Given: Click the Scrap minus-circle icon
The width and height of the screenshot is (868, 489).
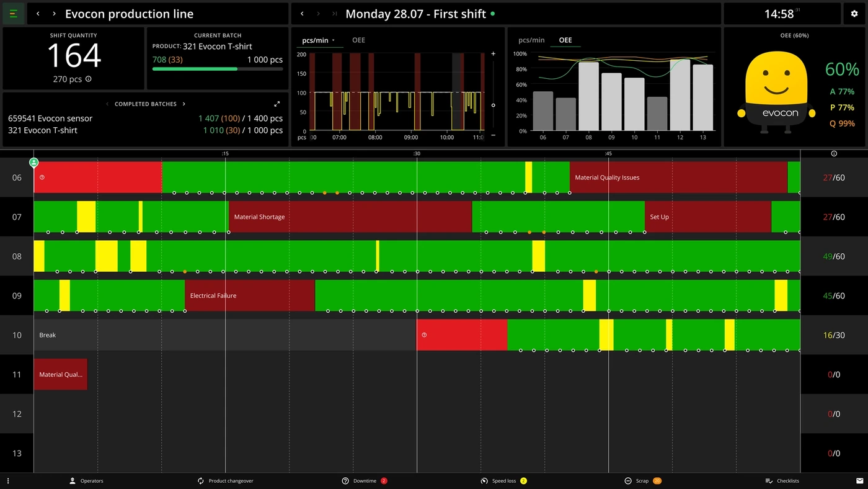Looking at the screenshot, I should point(628,481).
